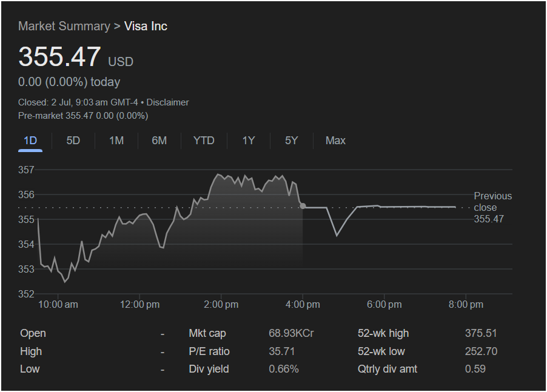
Task: Click the Qtrly div amt value 0.59
Action: 475,370
